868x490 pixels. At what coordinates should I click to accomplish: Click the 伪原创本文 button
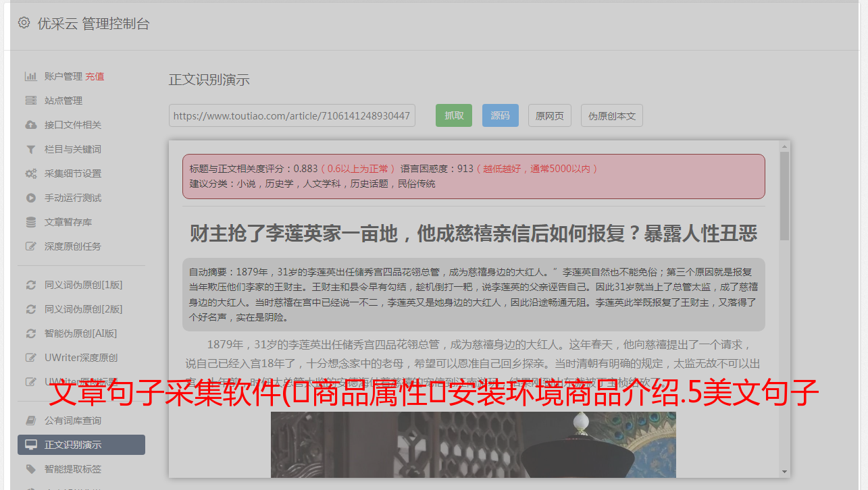(612, 115)
